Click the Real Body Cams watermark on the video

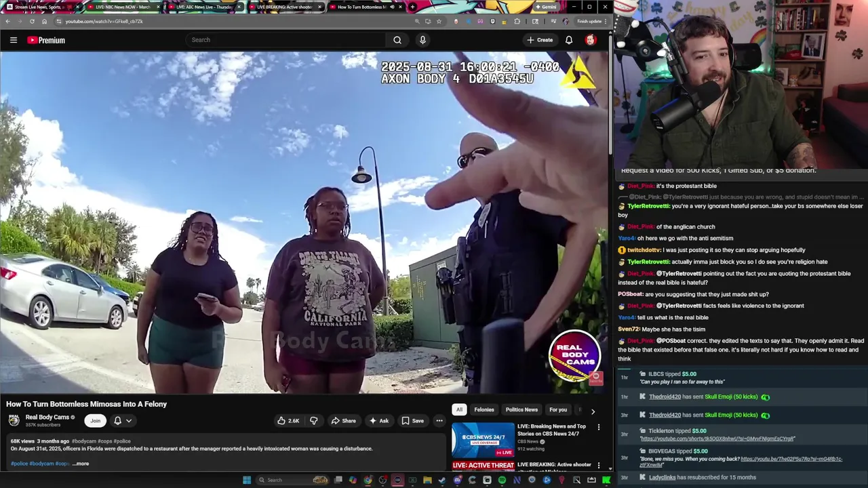click(x=574, y=357)
